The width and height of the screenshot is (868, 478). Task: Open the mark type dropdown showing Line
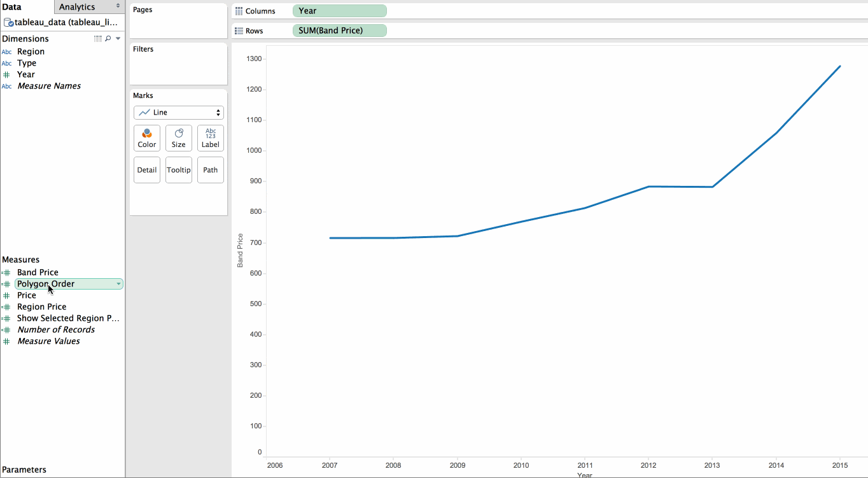178,112
